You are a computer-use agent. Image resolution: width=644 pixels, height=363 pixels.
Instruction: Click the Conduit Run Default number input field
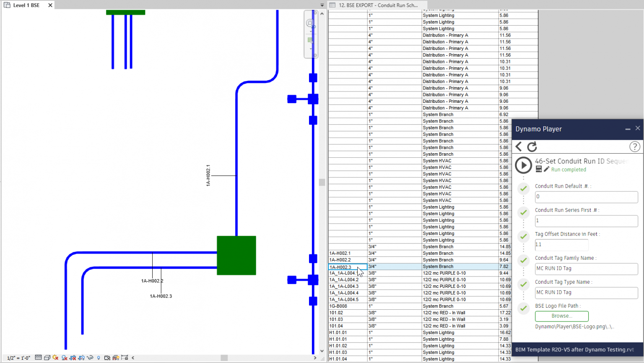586,197
